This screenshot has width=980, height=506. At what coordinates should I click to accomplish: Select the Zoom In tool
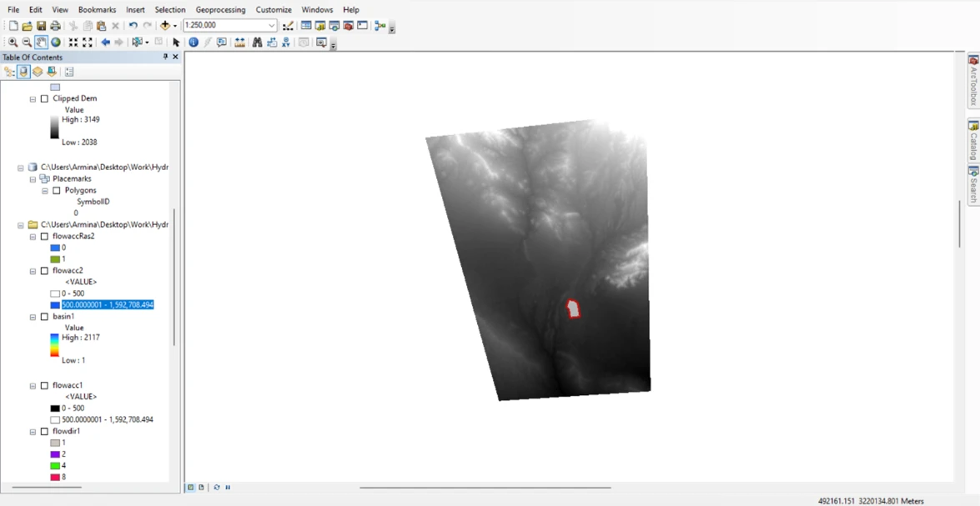[13, 42]
